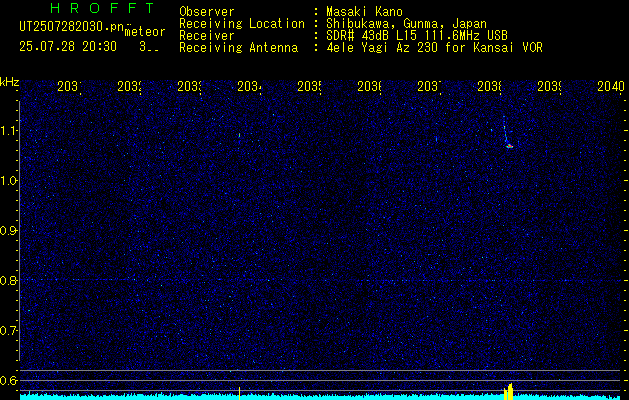Viewport: 629px width, 400px height.
Task: Click the 2039 time axis label
Action: [x=549, y=86]
